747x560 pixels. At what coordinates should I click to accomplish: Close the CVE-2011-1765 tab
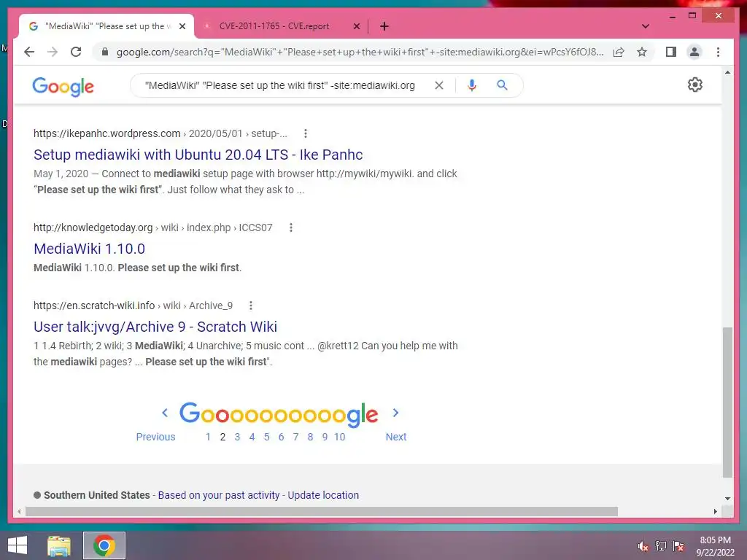[x=356, y=26]
